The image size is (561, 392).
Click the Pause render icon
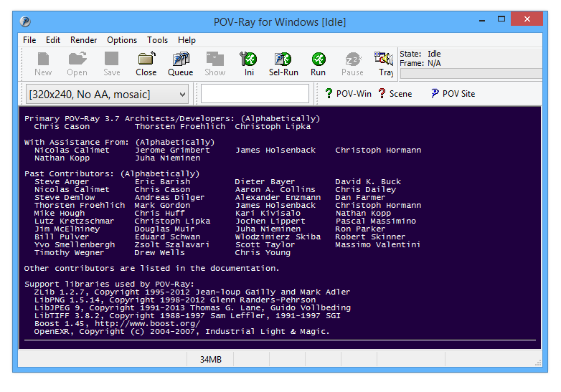click(x=353, y=59)
